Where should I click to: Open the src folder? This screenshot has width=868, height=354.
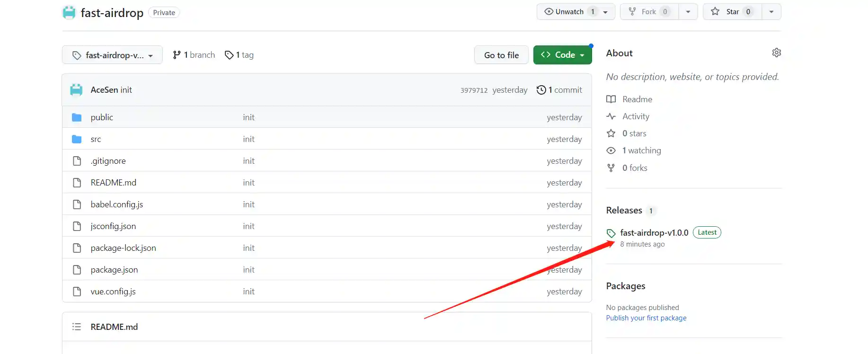point(96,139)
